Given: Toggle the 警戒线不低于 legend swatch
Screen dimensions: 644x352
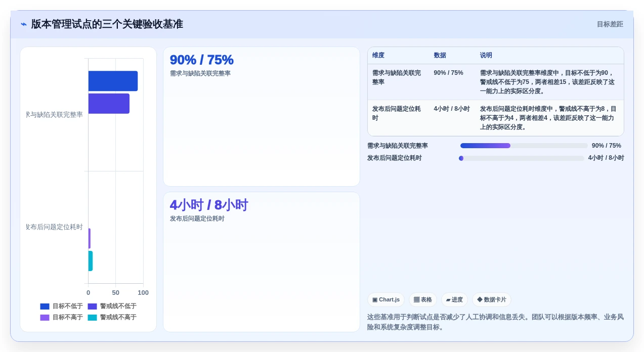Looking at the screenshot, I should click(92, 306).
